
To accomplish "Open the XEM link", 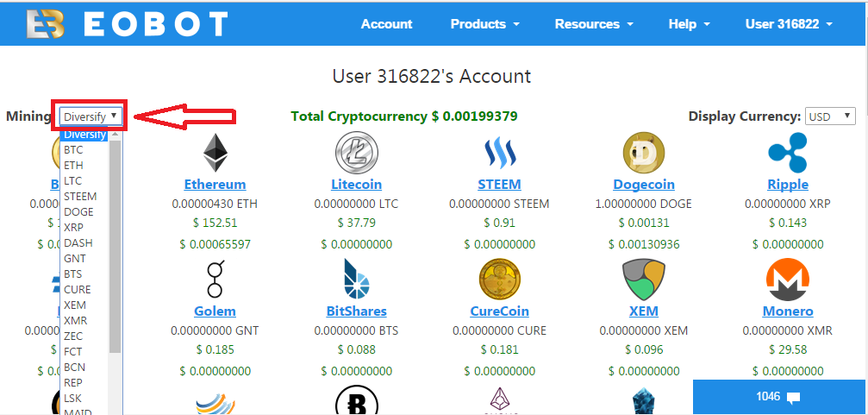I will [644, 311].
